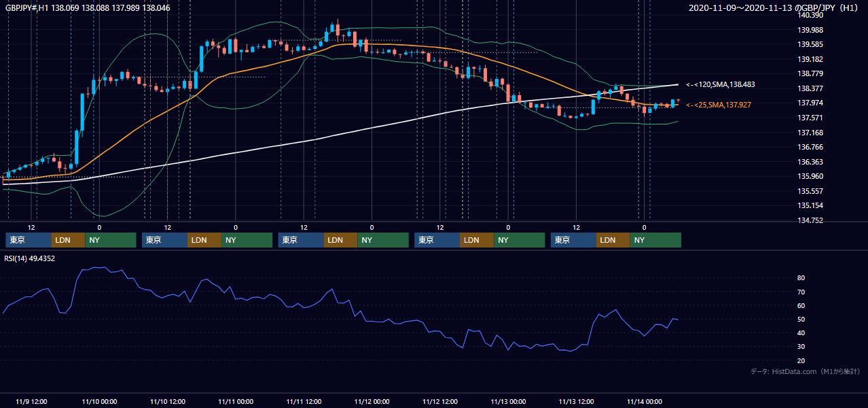Select the LDN session block for 11/12

pos(477,240)
